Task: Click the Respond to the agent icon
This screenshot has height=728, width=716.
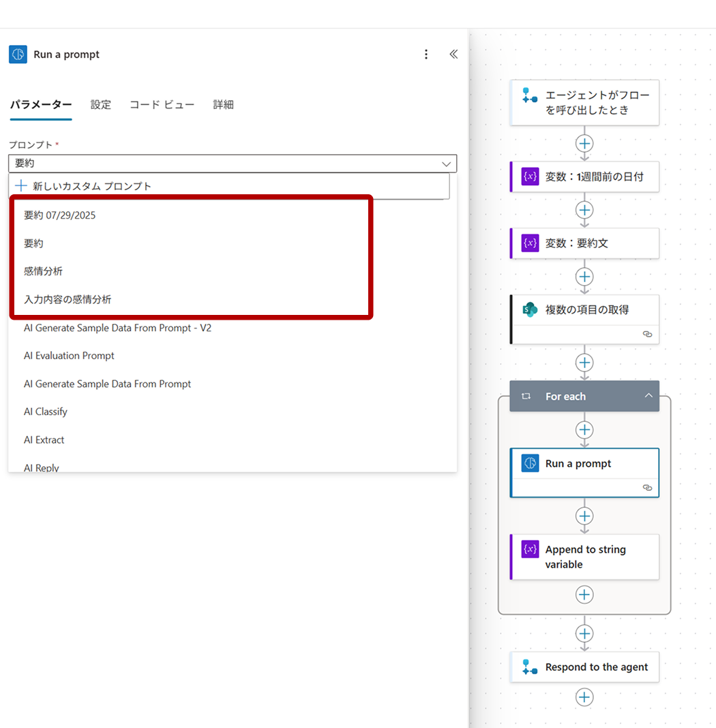Action: pos(530,667)
